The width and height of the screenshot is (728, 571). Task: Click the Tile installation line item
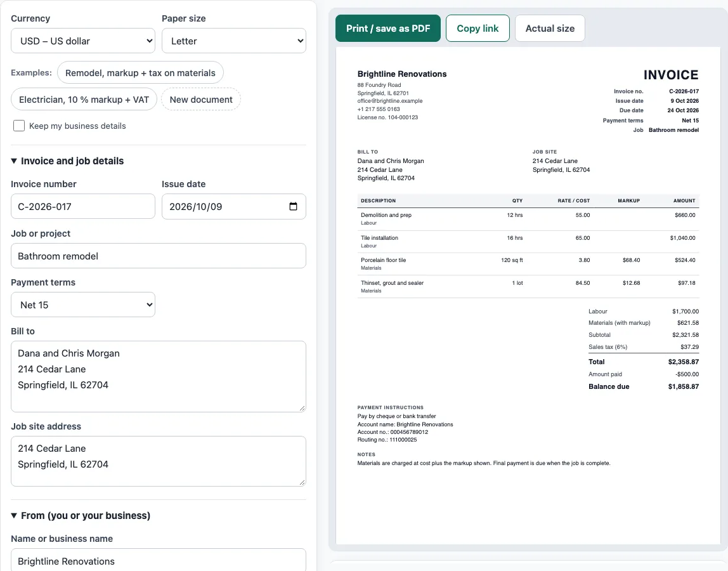click(528, 242)
